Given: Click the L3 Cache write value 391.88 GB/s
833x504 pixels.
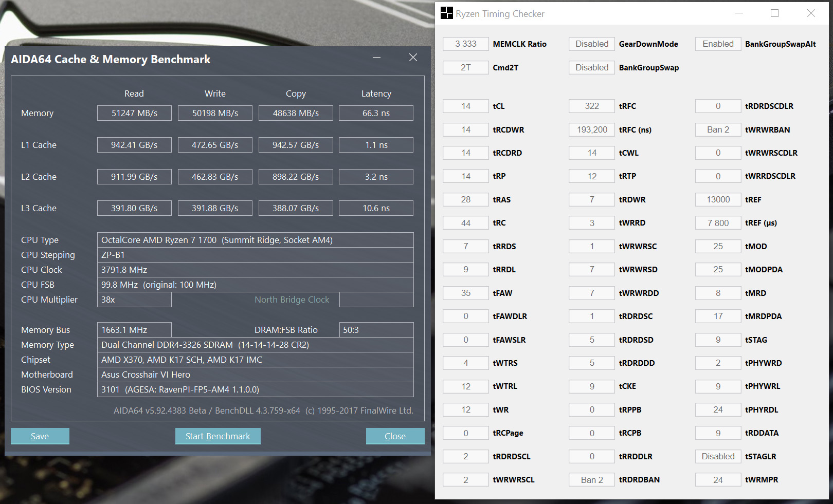Looking at the screenshot, I should pyautogui.click(x=215, y=208).
